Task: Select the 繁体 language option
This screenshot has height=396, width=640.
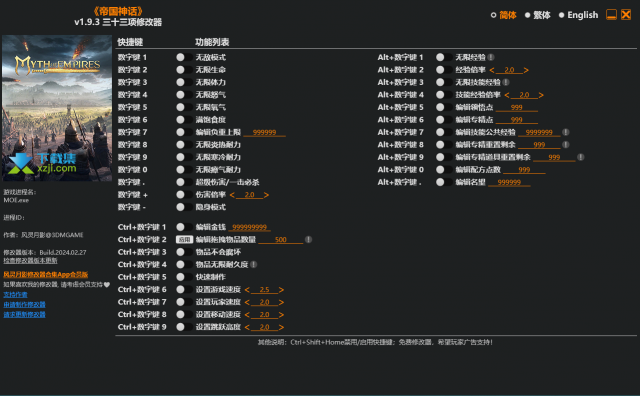Action: click(x=538, y=15)
